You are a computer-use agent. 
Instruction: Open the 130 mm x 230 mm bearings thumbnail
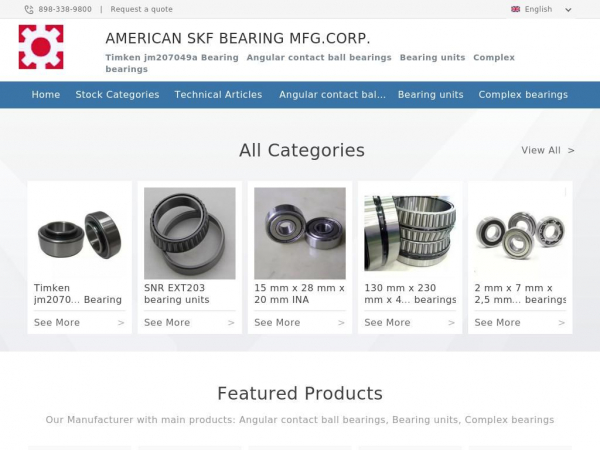tap(410, 233)
